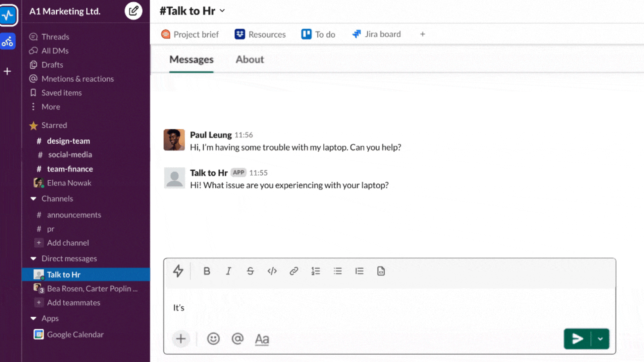
Task: Toggle bold formatting in message composer
Action: 207,271
